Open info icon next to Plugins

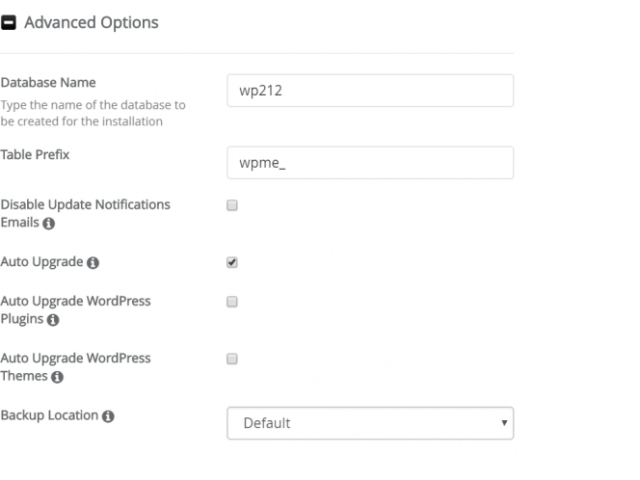tap(53, 320)
